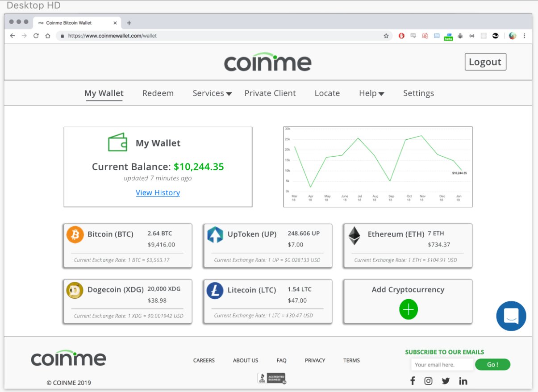Click the UpToken arrow logo icon

click(215, 235)
